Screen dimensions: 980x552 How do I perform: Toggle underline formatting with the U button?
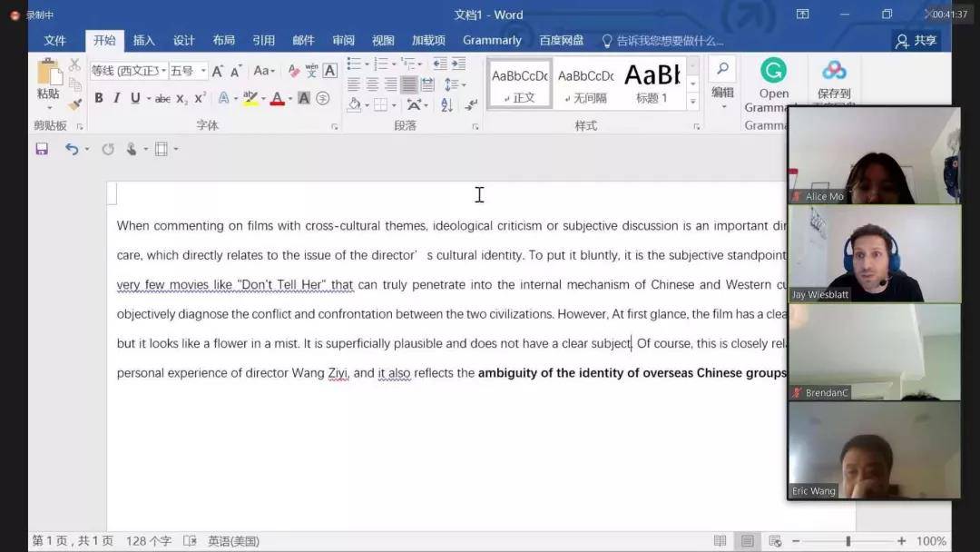click(x=135, y=98)
